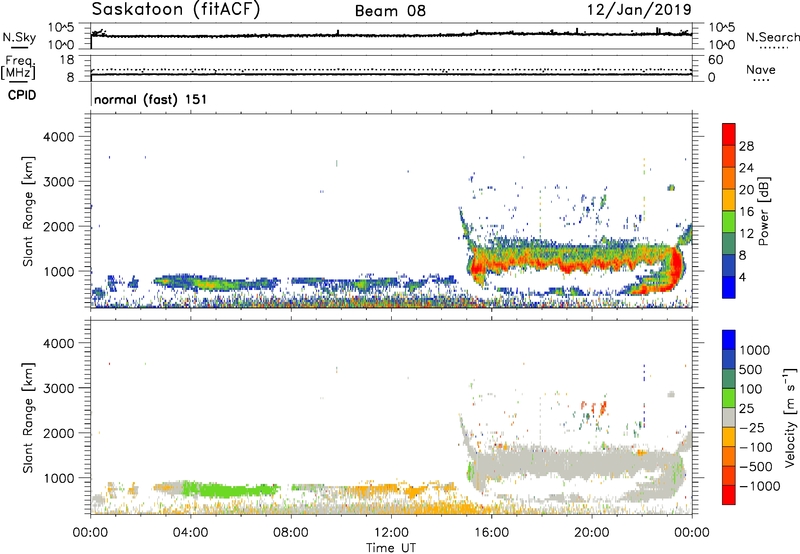This screenshot has height=554, width=800.
Task: Select the "normal (fast) 151" mode text
Action: pos(151,99)
